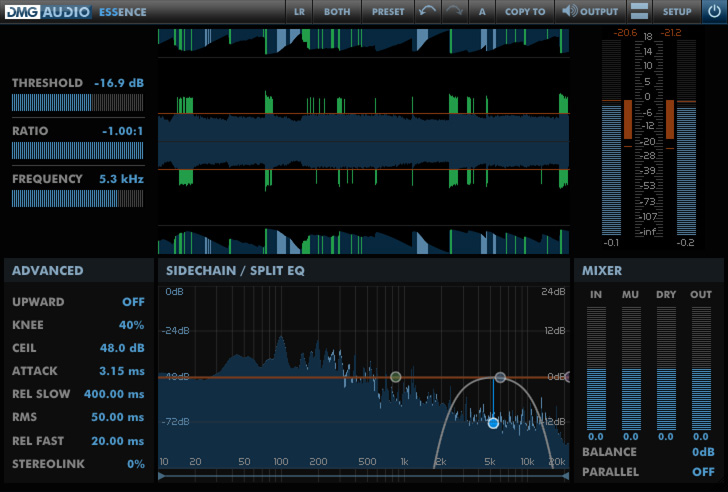Select the green EQ node near 1k
Image resolution: width=728 pixels, height=492 pixels.
point(396,377)
